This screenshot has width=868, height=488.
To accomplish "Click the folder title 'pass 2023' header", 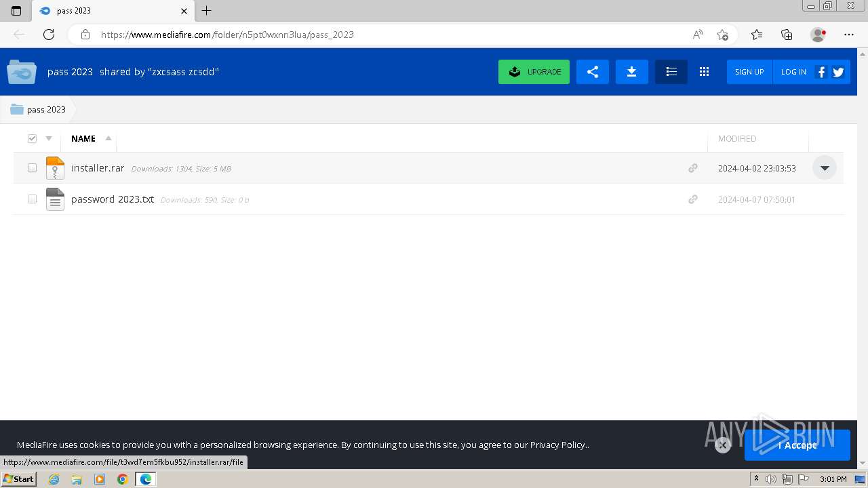I will (70, 72).
